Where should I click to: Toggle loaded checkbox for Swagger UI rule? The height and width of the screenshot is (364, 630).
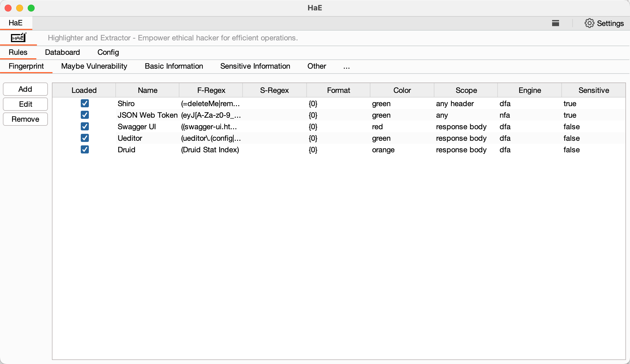85,127
